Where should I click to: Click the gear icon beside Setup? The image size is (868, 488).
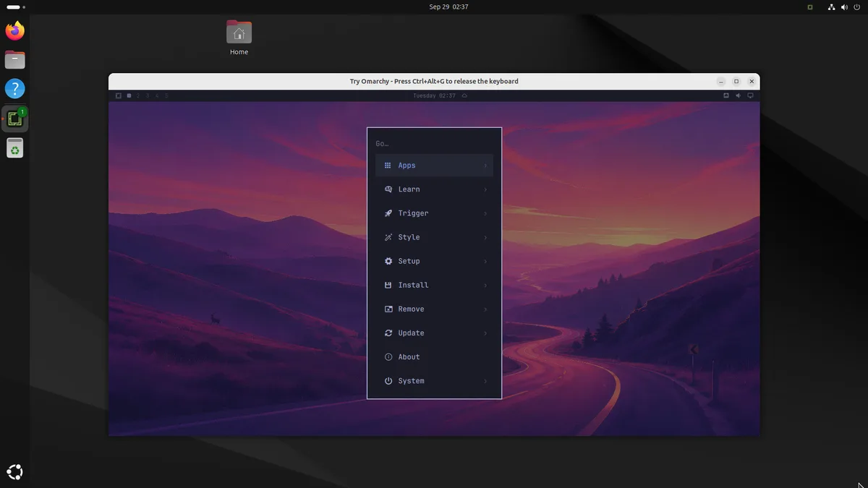pos(388,261)
